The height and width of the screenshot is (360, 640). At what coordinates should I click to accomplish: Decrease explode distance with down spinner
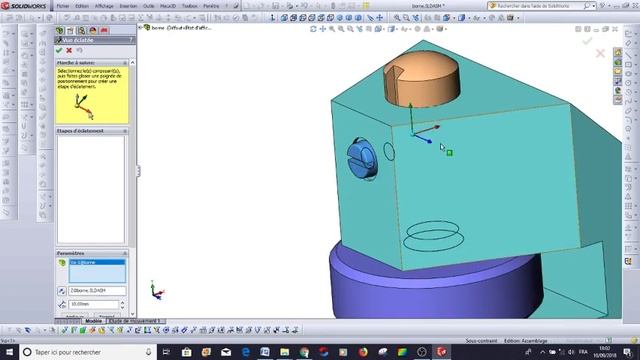click(x=122, y=307)
